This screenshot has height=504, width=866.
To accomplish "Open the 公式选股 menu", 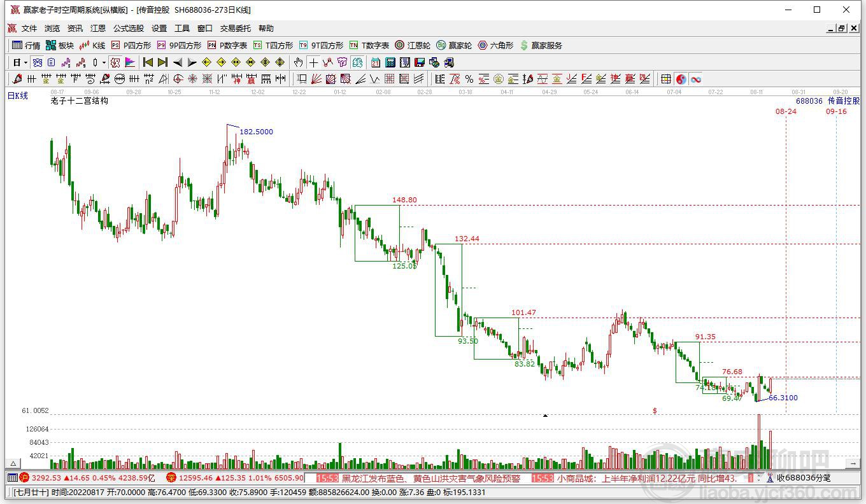I will (129, 29).
